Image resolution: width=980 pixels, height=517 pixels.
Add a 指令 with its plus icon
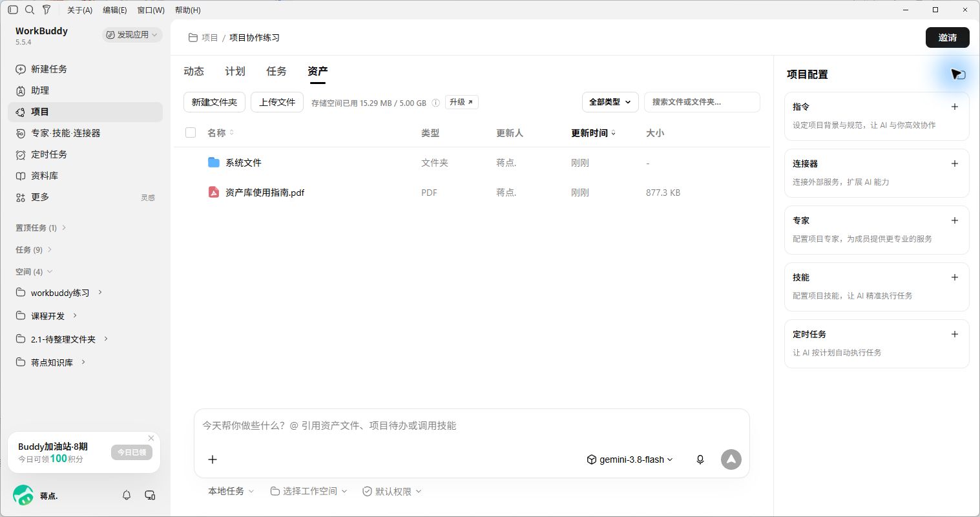tap(955, 107)
